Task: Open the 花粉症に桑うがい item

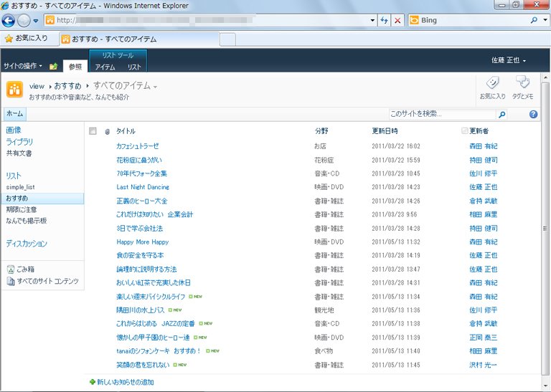Action: [x=138, y=160]
